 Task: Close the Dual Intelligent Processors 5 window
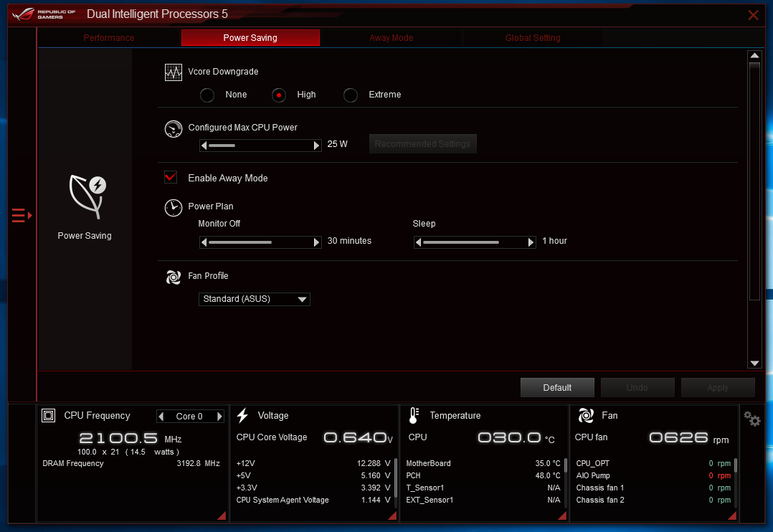(x=753, y=15)
